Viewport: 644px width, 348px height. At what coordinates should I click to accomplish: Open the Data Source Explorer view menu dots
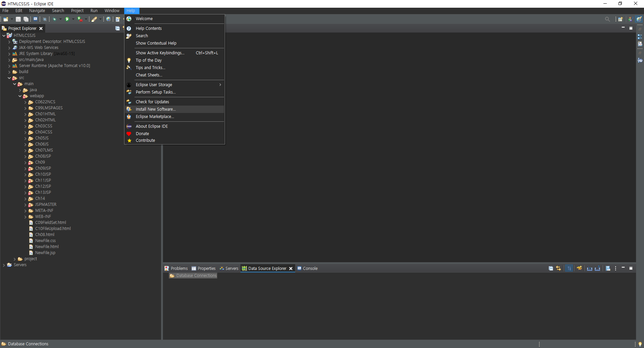pos(615,268)
